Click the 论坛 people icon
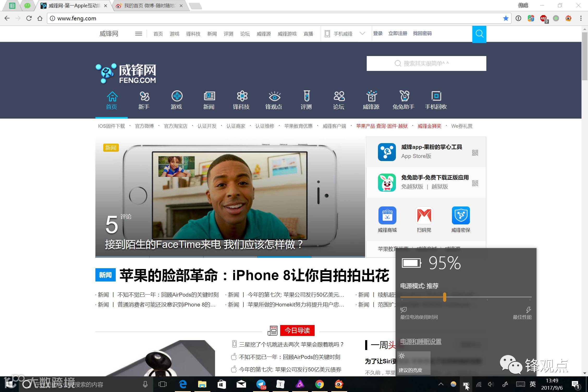Screen dimensions: 588x392 click(x=339, y=96)
